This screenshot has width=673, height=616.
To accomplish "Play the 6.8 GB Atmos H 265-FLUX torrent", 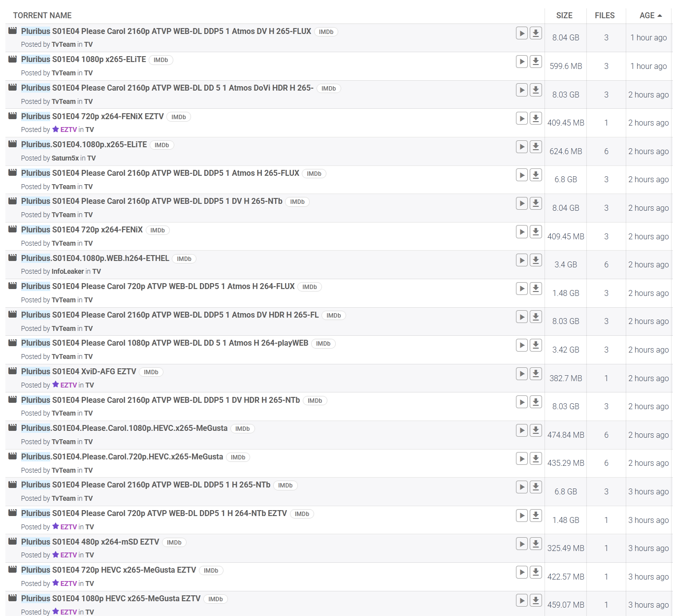I will pyautogui.click(x=522, y=175).
